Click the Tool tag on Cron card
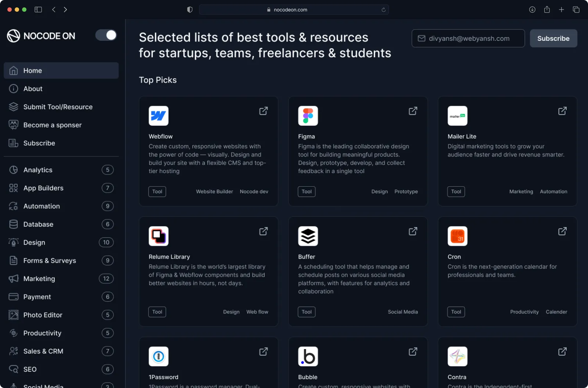Viewport: 588px width, 388px height. point(456,312)
